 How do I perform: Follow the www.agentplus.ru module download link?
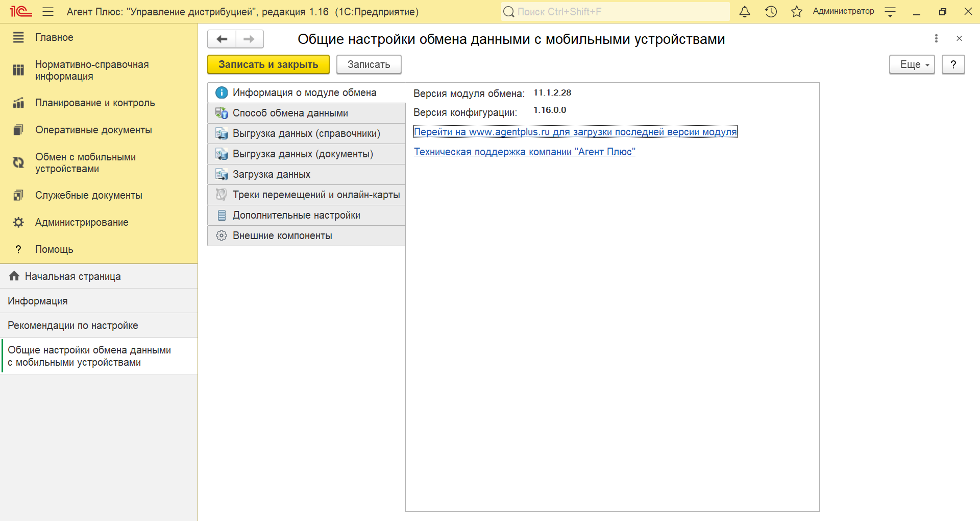click(x=575, y=132)
